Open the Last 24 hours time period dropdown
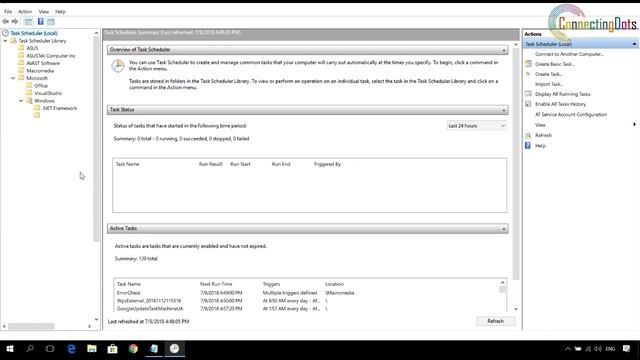This screenshot has height=360, width=640. 477,126
